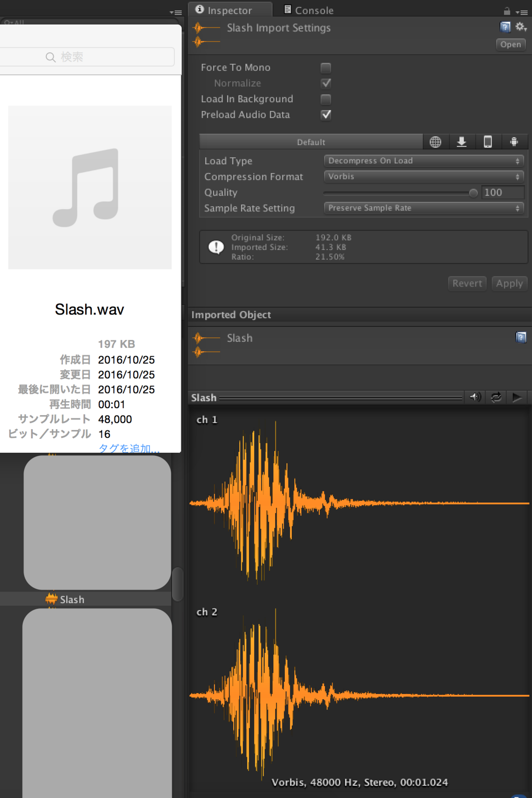Screen dimensions: 532x798
Task: Select the standalone download platform tab icon
Action: (x=462, y=142)
